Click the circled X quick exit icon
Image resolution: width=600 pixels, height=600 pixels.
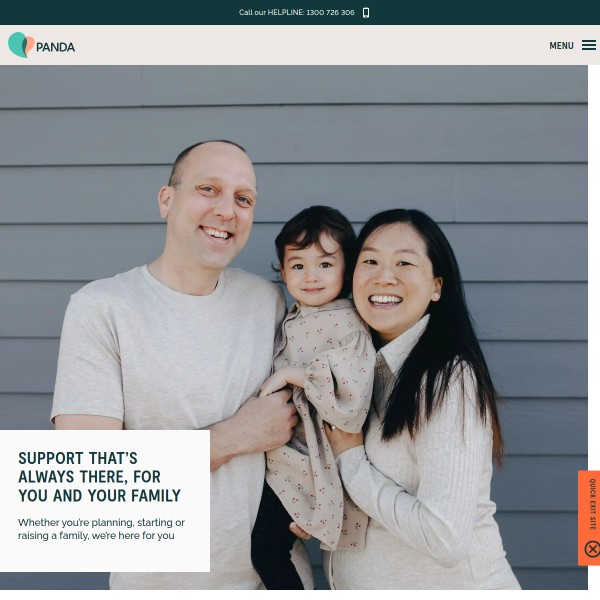592,549
